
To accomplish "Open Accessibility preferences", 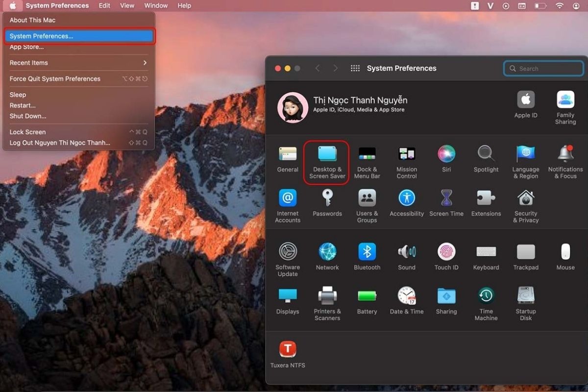I will tap(407, 203).
